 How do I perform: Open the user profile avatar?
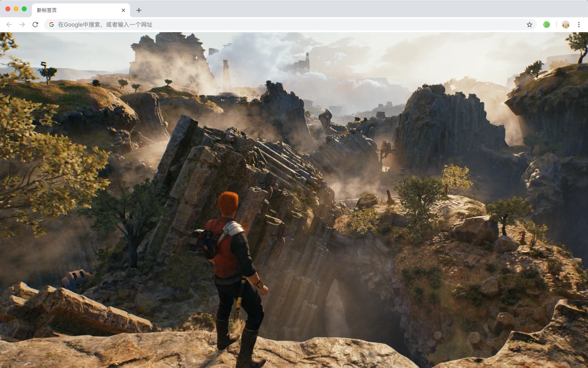point(566,24)
